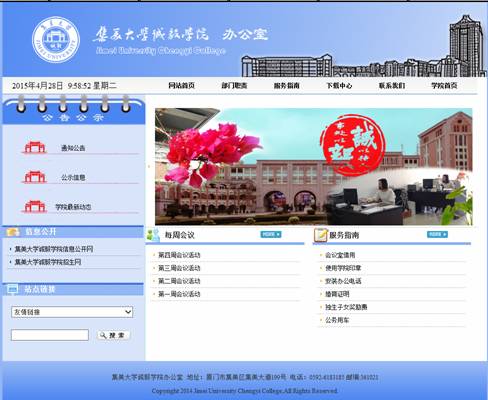
Task: Open 下载中心 navigation item
Action: tap(339, 86)
